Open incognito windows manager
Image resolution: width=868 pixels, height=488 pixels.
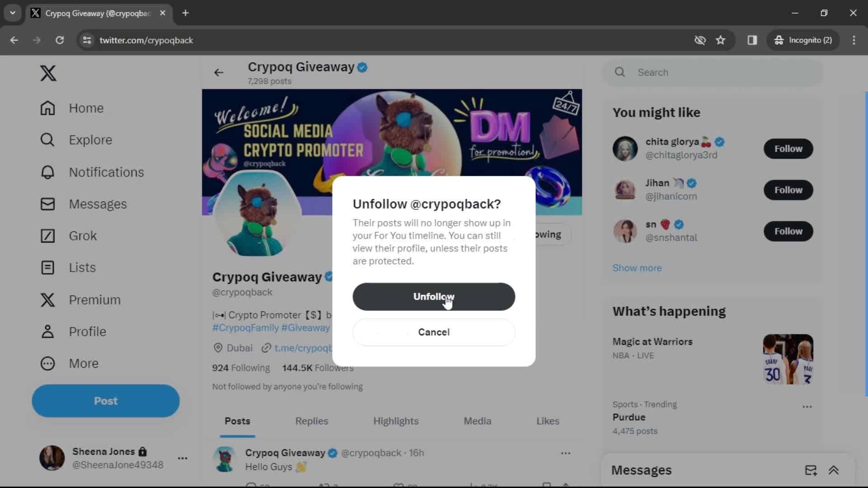(x=804, y=40)
